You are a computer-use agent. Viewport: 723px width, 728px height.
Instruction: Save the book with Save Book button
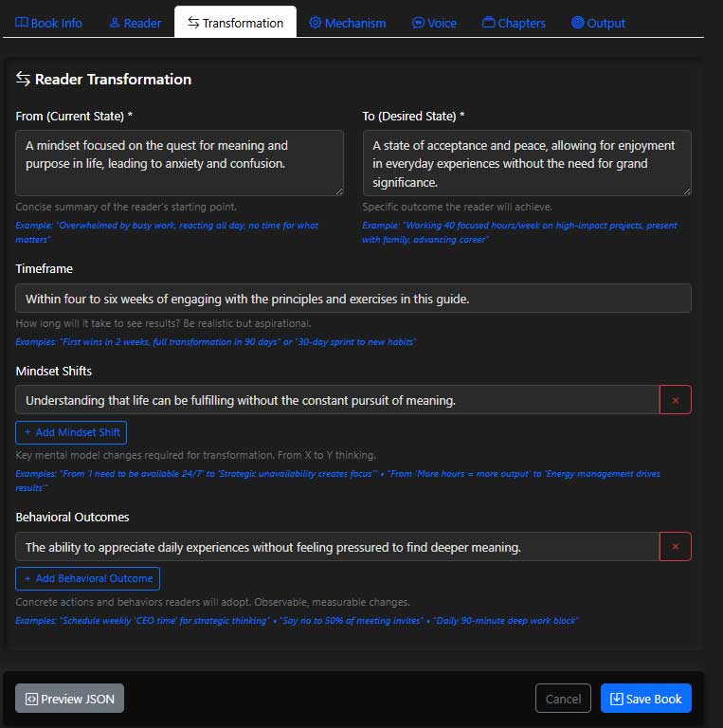point(645,699)
